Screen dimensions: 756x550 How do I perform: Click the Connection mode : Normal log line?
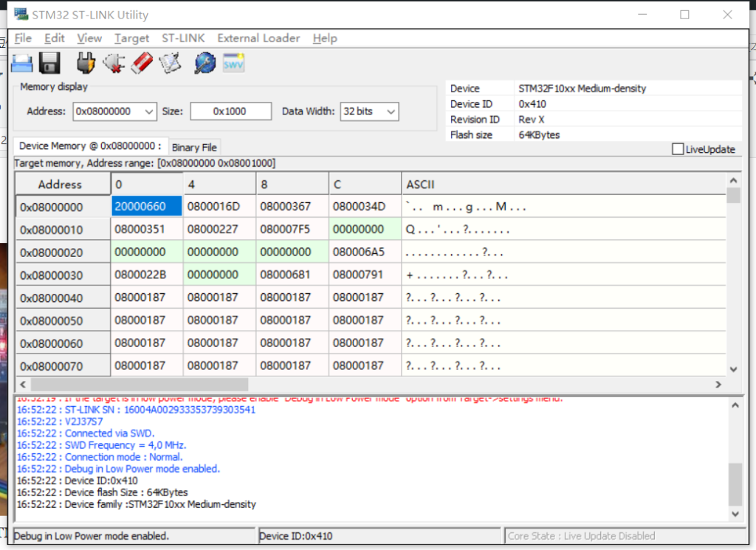point(100,457)
